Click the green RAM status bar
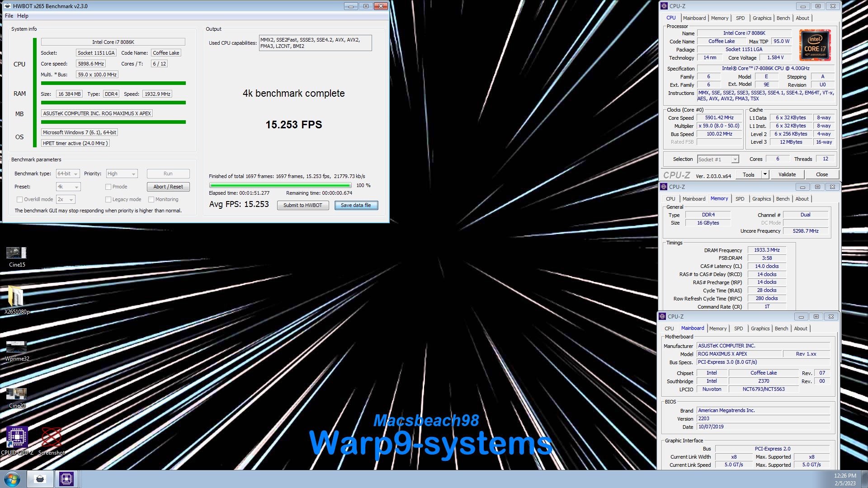This screenshot has width=868, height=488. 113,103
